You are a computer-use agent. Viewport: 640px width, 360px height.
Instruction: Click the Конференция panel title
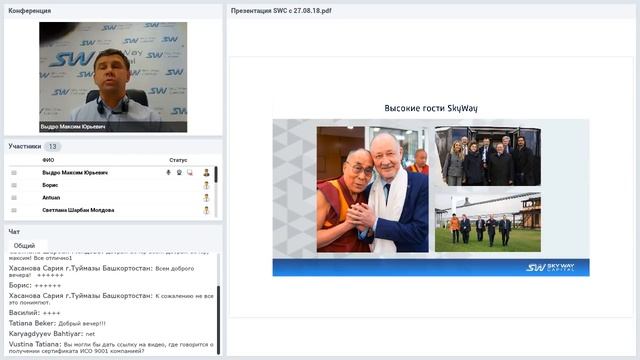click(30, 11)
